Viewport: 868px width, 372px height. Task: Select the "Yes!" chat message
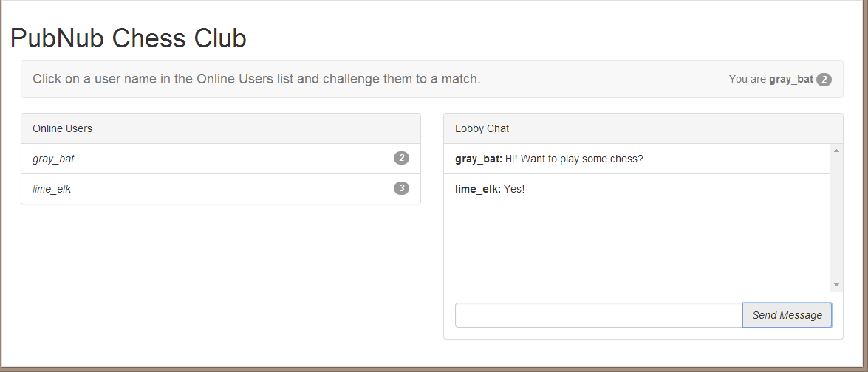coord(514,189)
